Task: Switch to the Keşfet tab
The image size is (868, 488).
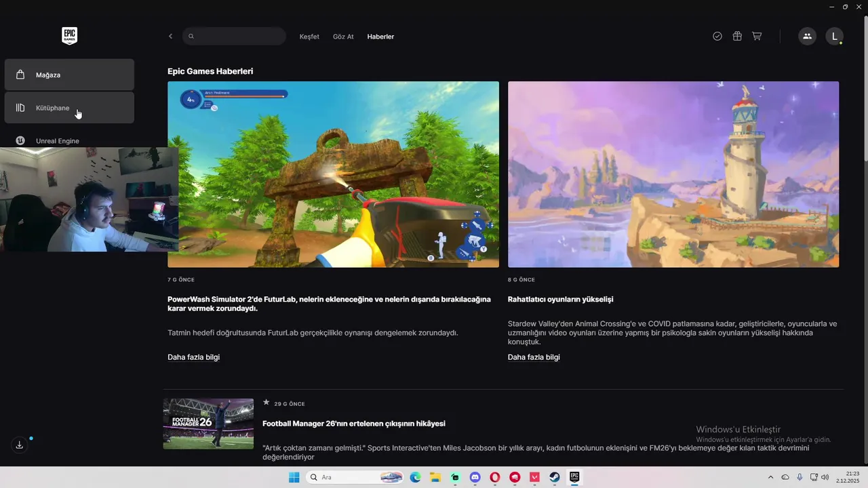Action: 309,37
